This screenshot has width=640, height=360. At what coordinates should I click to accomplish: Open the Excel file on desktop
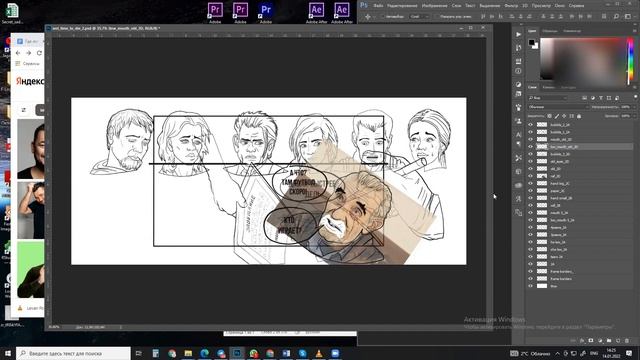coord(12,12)
